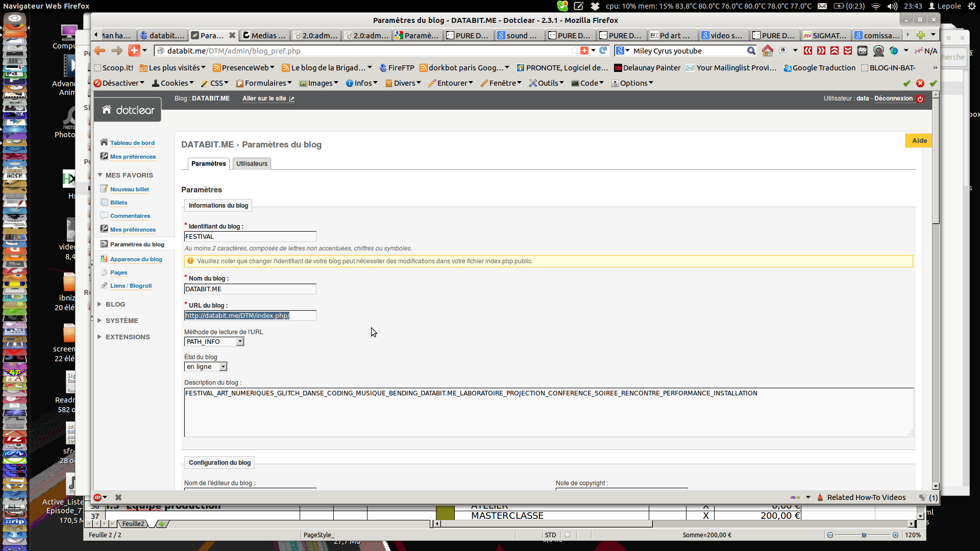Click the Nom du blog input field
Screen dimensions: 980x551
pyautogui.click(x=250, y=289)
